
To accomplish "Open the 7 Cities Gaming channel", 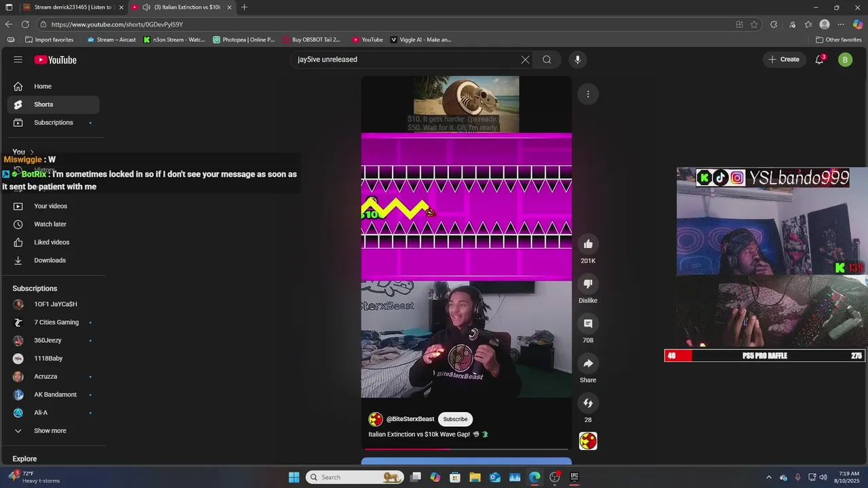I will 53,322.
